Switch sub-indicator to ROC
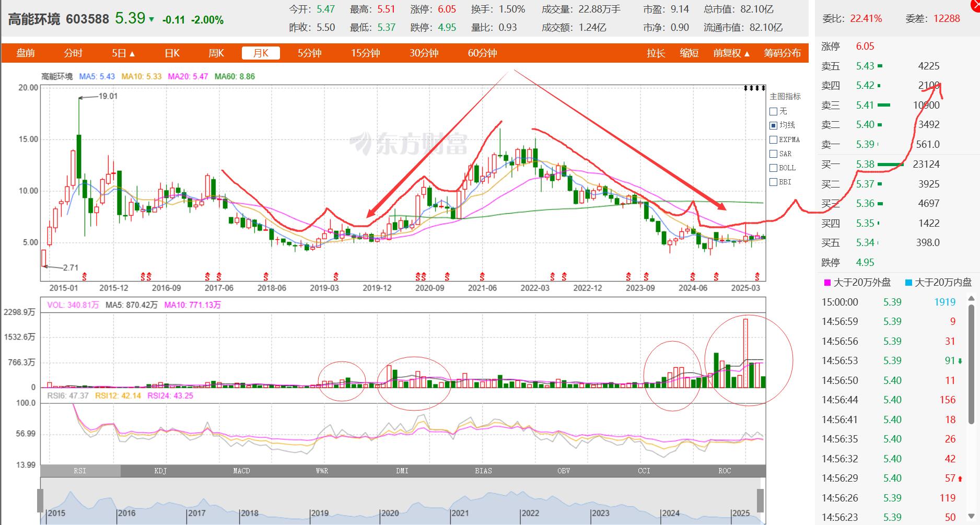The height and width of the screenshot is (525, 980). pyautogui.click(x=725, y=471)
